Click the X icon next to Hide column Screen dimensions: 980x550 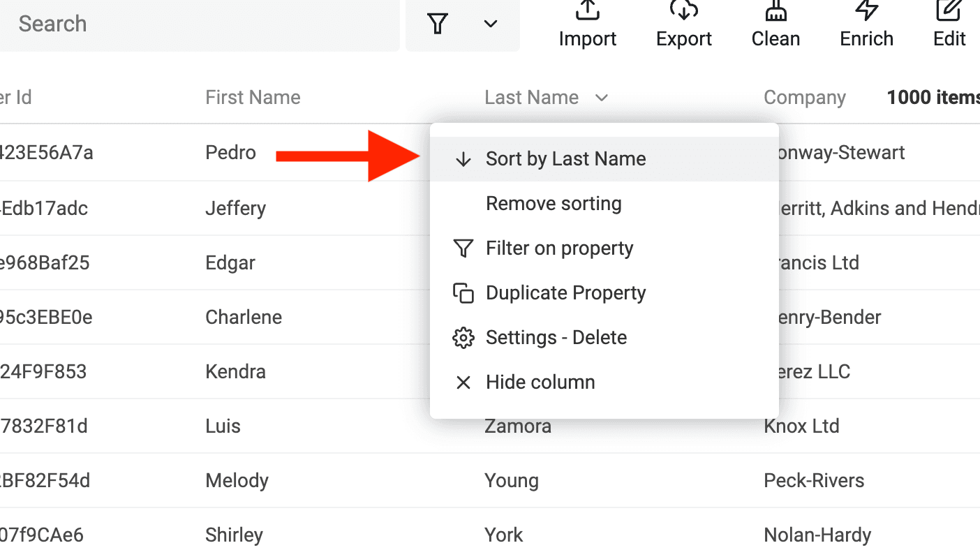[463, 382]
